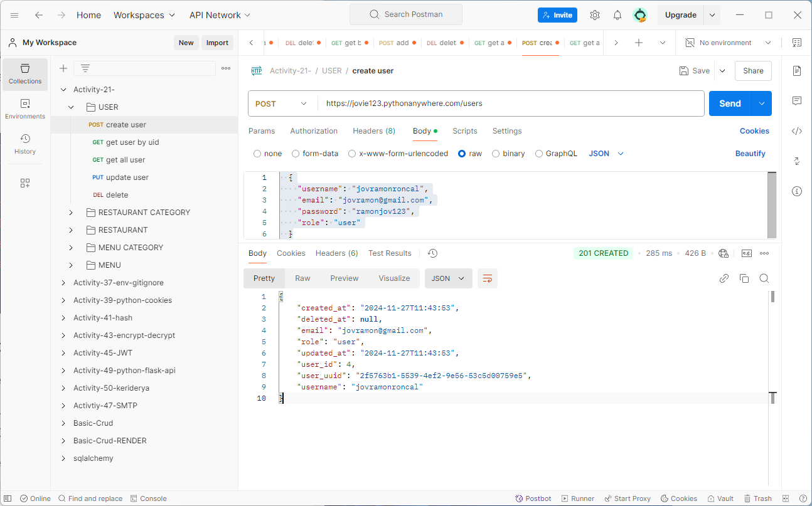The image size is (812, 506).
Task: Select the binary body radio button
Action: click(x=508, y=154)
